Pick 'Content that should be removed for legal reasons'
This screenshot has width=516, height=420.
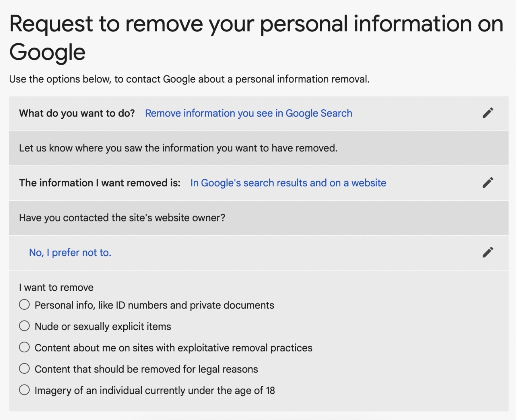point(24,369)
